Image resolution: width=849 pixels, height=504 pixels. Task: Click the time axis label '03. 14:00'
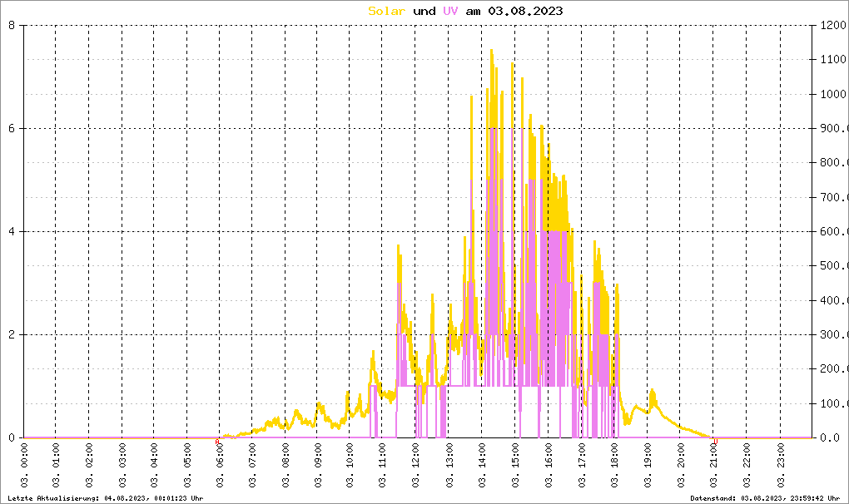point(482,465)
